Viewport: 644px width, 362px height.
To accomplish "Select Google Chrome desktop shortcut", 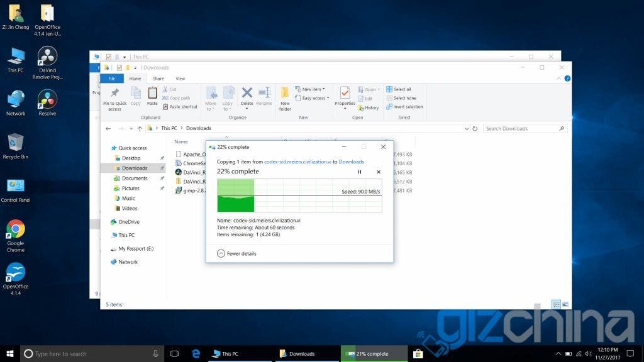I will pos(16,236).
